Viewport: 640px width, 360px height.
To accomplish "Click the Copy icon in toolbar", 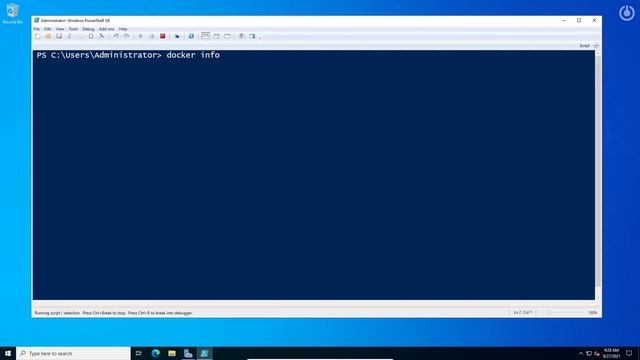I will pyautogui.click(x=80, y=36).
